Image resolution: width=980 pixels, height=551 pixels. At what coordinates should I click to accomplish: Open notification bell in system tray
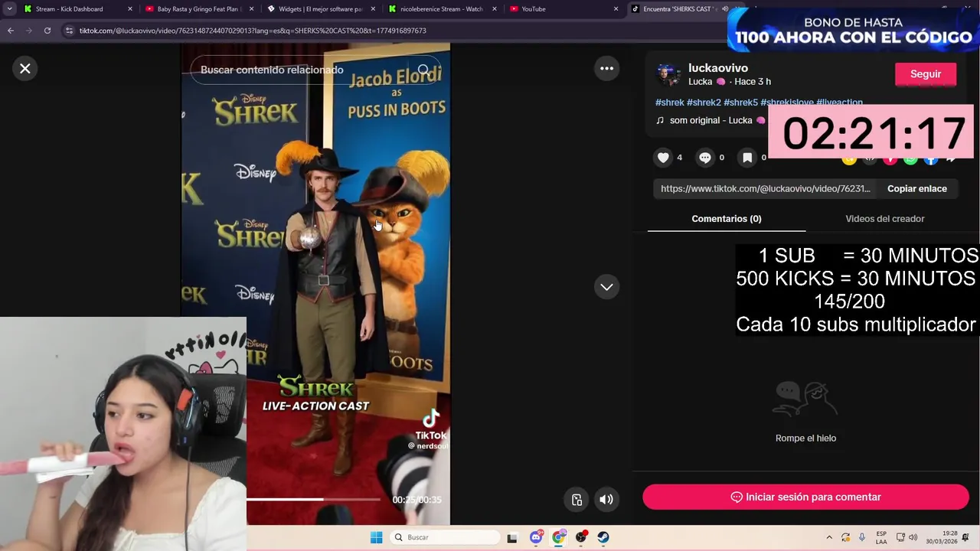(966, 537)
